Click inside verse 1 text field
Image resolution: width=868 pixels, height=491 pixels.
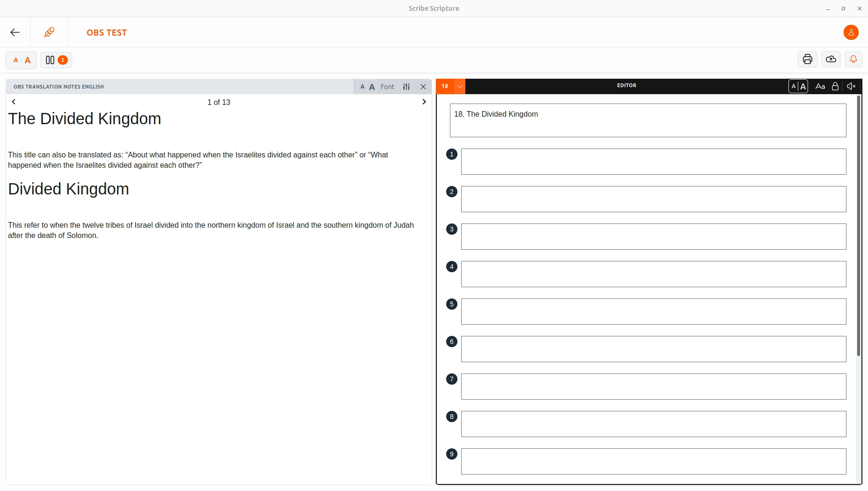coord(654,161)
